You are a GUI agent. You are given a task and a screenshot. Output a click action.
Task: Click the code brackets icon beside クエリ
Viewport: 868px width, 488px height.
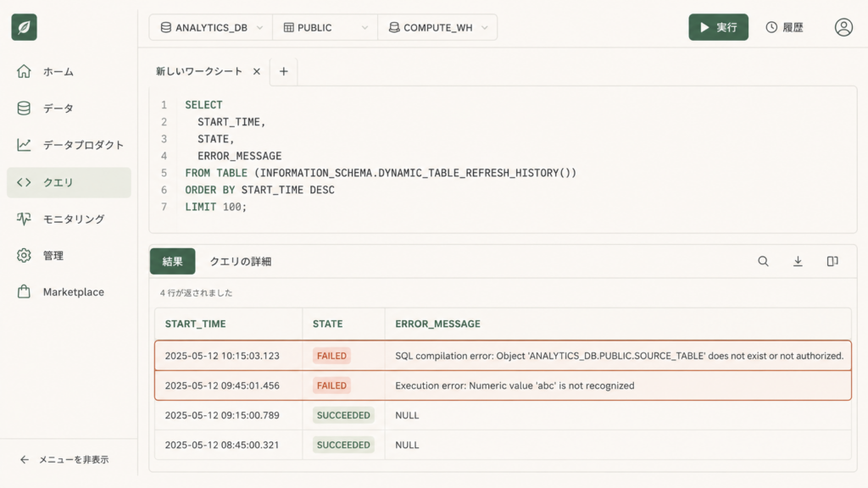point(24,183)
